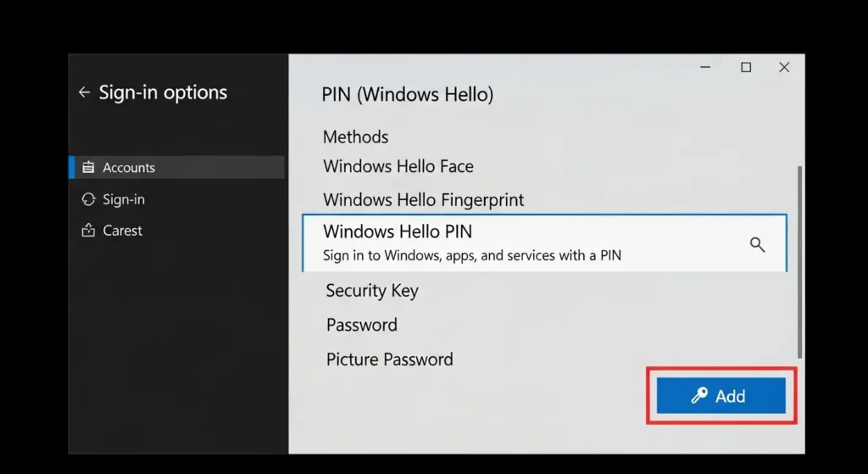
Task: Maximize the settings window
Action: [746, 67]
